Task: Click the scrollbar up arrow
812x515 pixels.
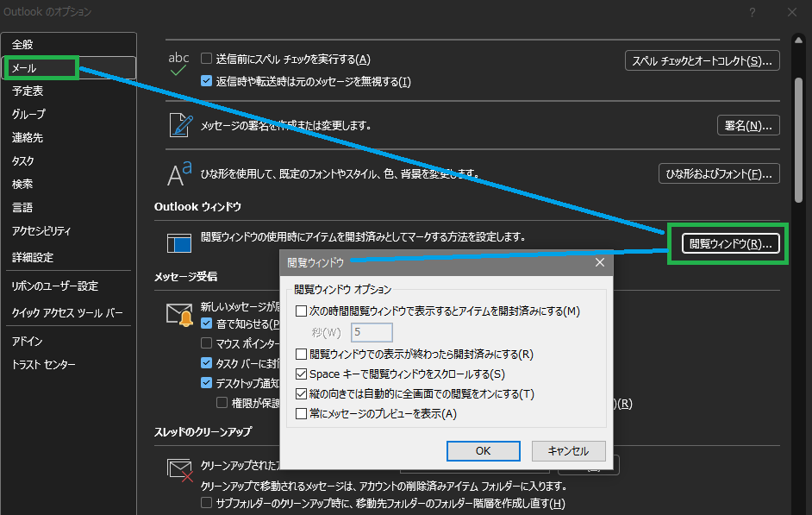Action: click(798, 41)
